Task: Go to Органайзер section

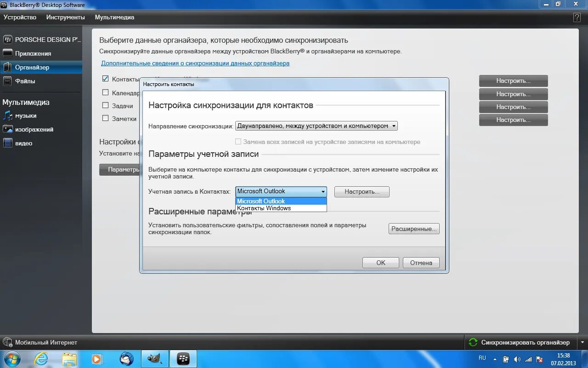Action: point(41,67)
